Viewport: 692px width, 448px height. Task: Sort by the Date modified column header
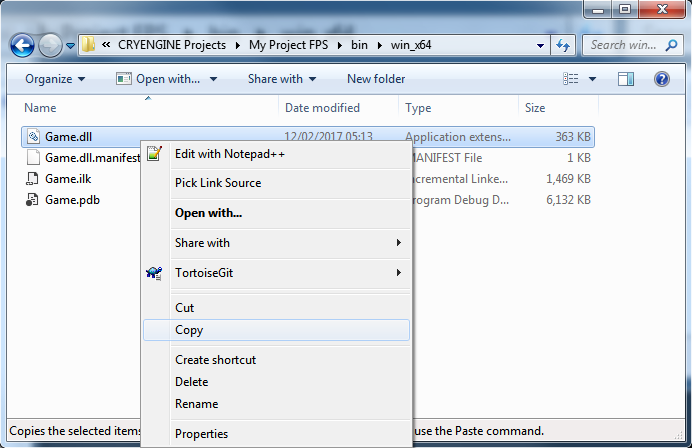pyautogui.click(x=322, y=108)
